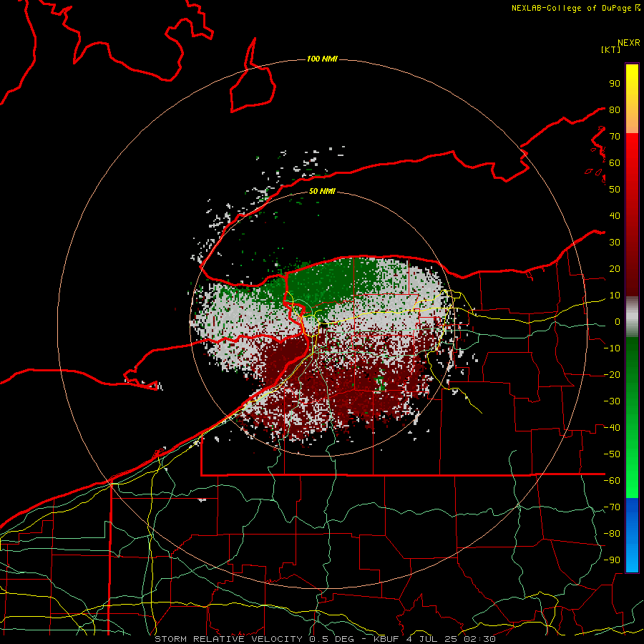Screen dimensions: 644x644
Task: Click the 40 value on the velocity scale
Action: [615, 215]
